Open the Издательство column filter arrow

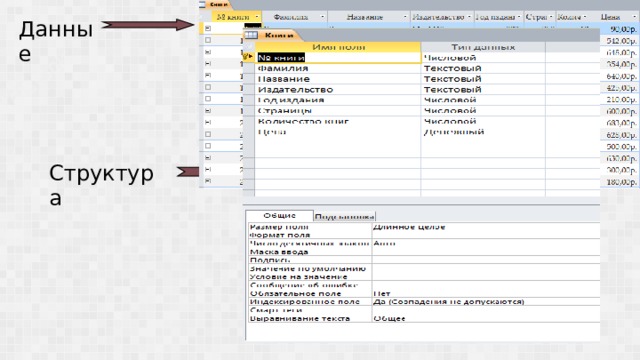(x=469, y=17)
